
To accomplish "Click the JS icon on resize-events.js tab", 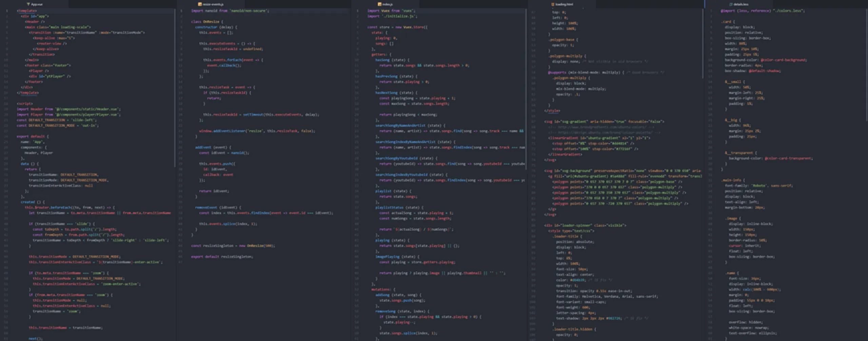I will (x=200, y=4).
